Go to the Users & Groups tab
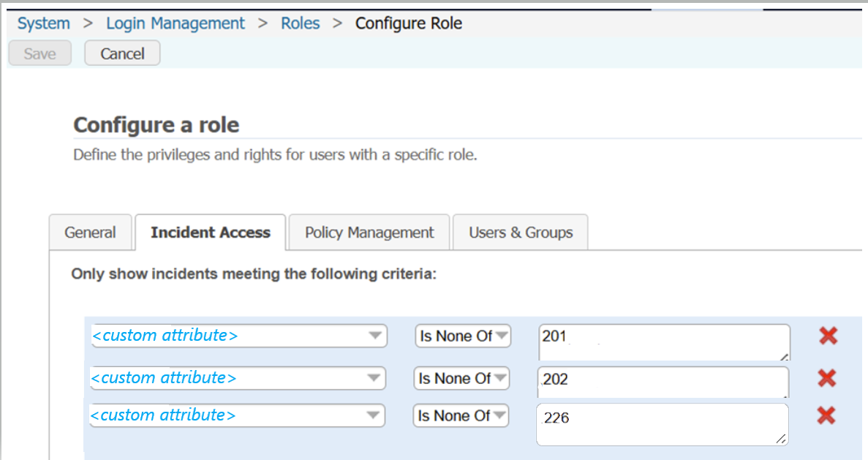The height and width of the screenshot is (460, 868). click(521, 233)
